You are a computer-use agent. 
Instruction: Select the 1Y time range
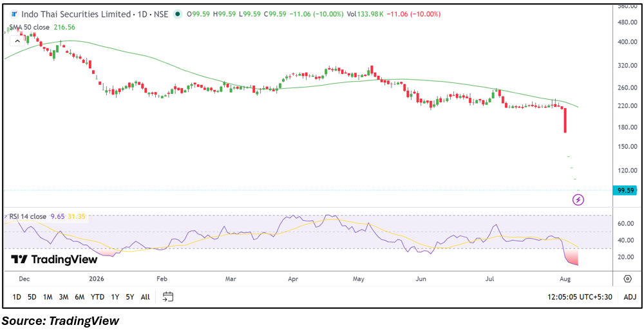pos(115,297)
